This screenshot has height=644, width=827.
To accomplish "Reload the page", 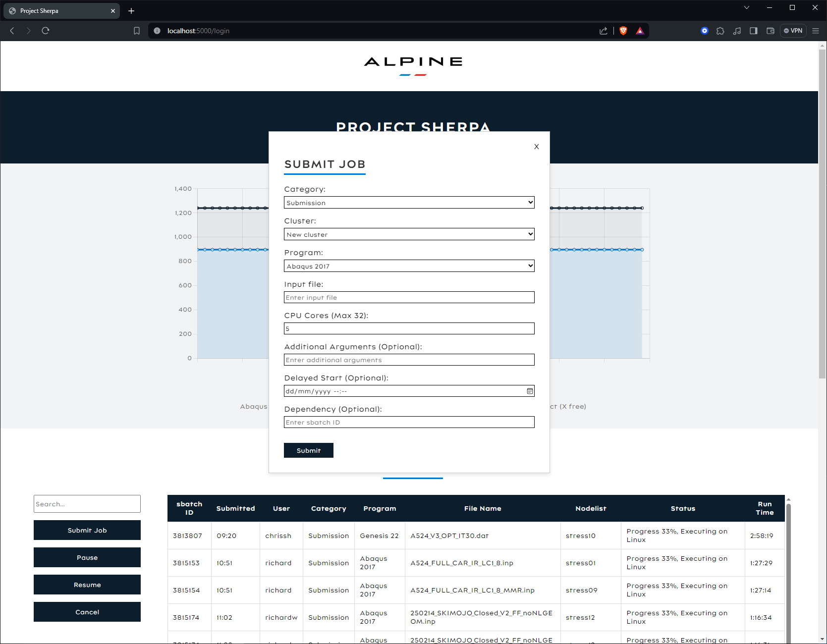I will click(x=46, y=31).
